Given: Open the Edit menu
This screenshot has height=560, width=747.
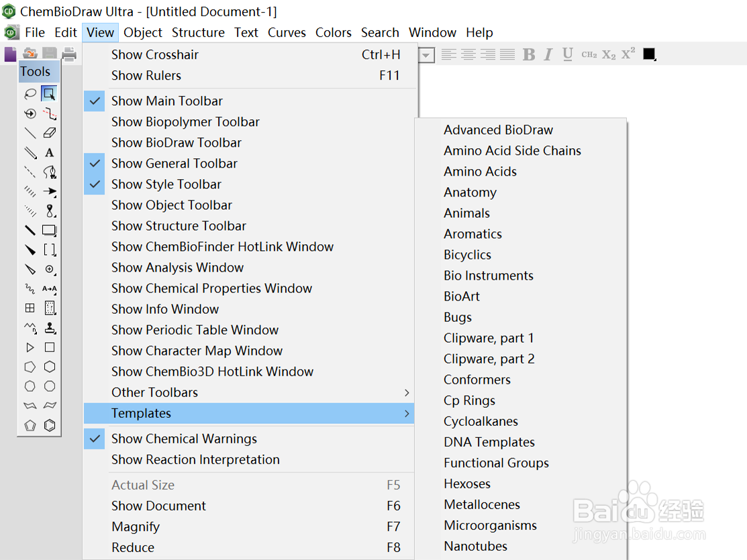Looking at the screenshot, I should (x=65, y=32).
